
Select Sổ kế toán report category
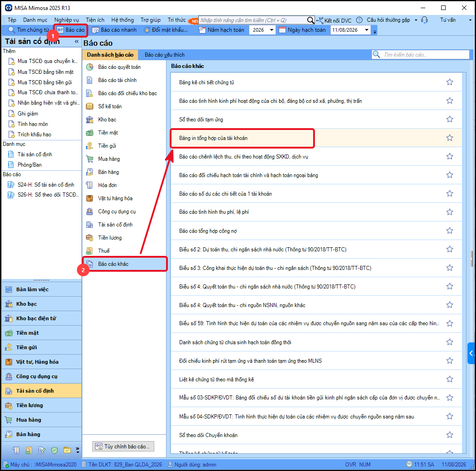124,106
